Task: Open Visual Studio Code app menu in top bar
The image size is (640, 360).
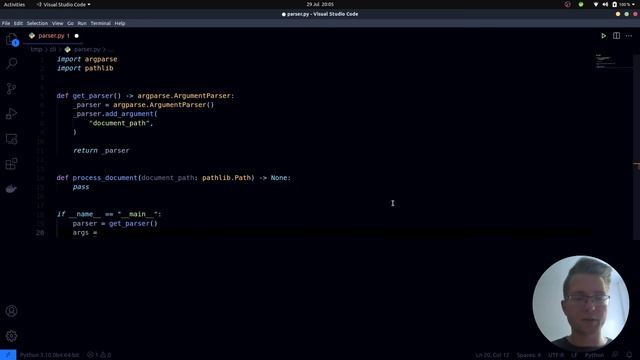Action: tap(63, 4)
